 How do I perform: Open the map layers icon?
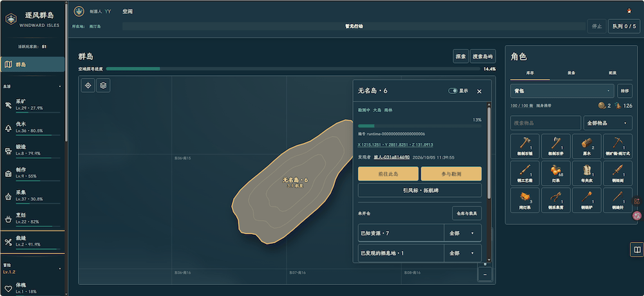[103, 86]
